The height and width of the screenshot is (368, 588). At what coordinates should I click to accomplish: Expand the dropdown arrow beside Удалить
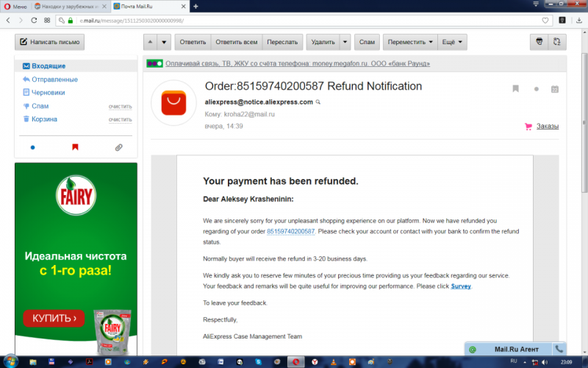coord(345,42)
